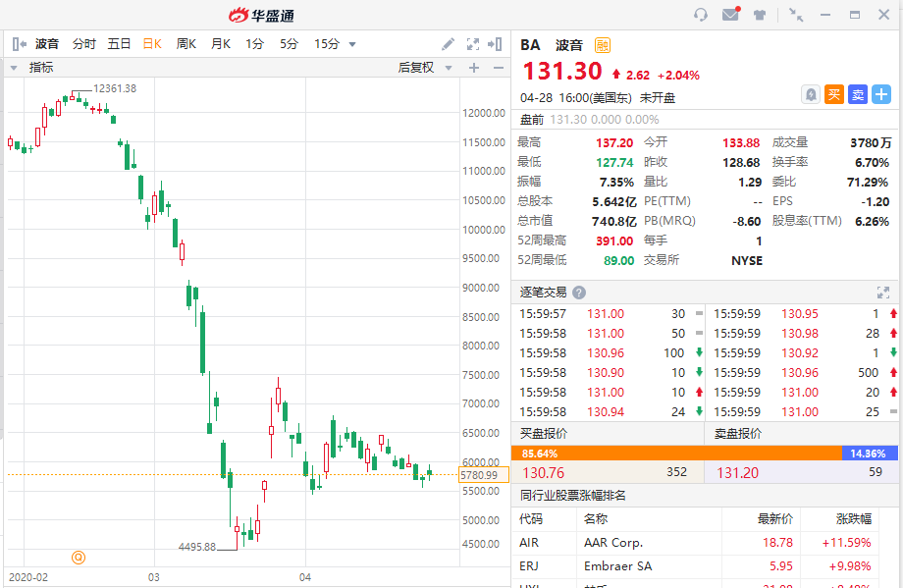The image size is (903, 588).
Task: Click the 卖盘报价 header
Action: coord(738,434)
